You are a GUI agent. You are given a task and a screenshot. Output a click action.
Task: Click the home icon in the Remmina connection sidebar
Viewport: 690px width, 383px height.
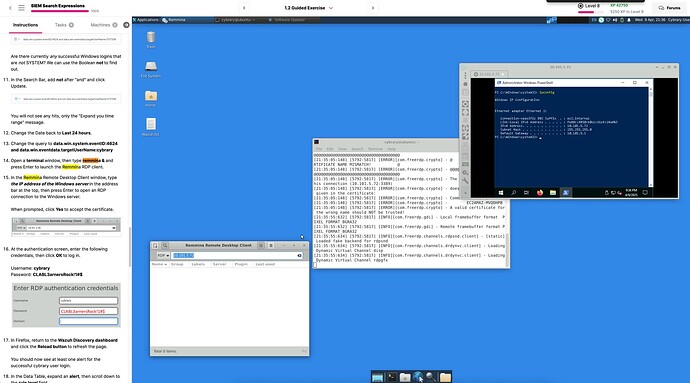click(x=465, y=84)
